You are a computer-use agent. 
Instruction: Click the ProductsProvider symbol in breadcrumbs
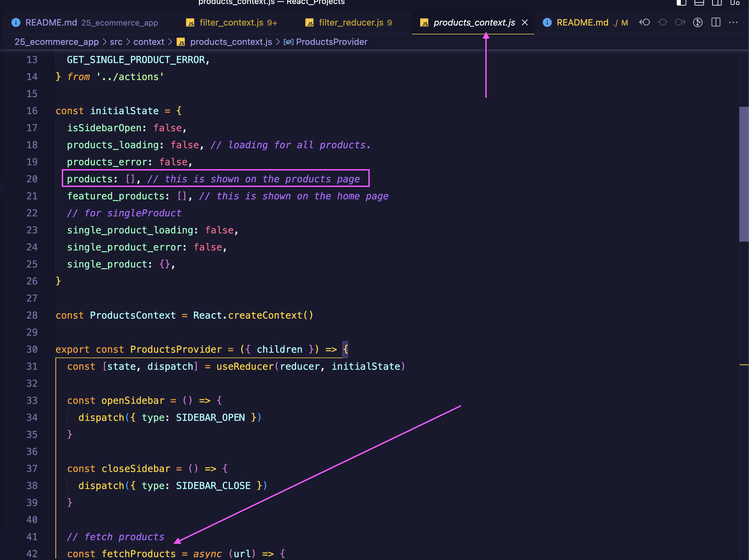(331, 42)
